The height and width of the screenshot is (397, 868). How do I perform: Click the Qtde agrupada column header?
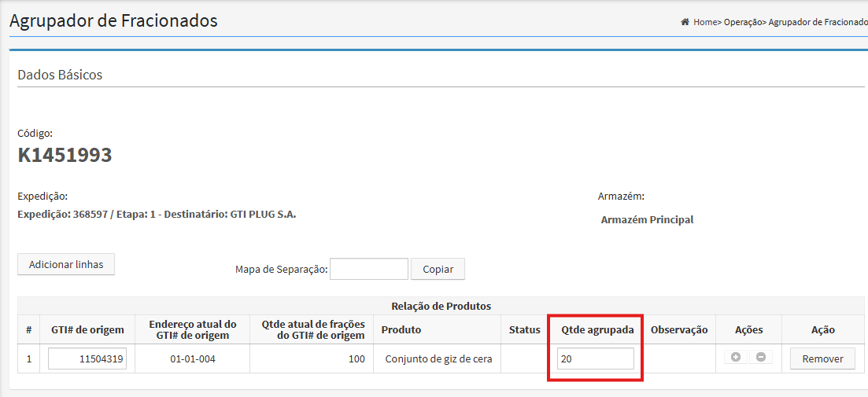[x=597, y=329]
